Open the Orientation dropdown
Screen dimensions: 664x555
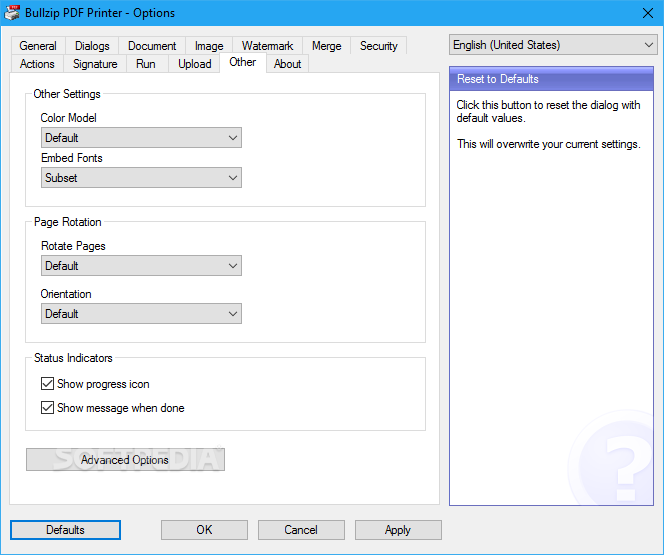(x=141, y=314)
